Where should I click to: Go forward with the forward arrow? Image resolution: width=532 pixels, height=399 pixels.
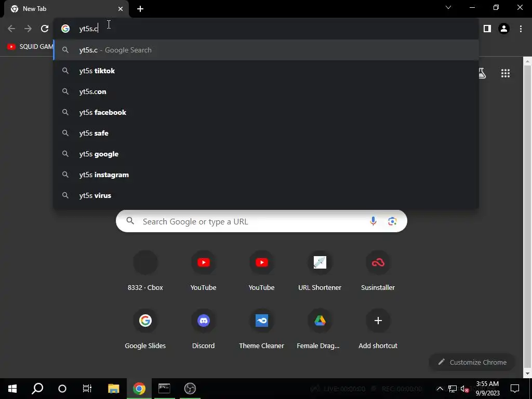coord(28,29)
